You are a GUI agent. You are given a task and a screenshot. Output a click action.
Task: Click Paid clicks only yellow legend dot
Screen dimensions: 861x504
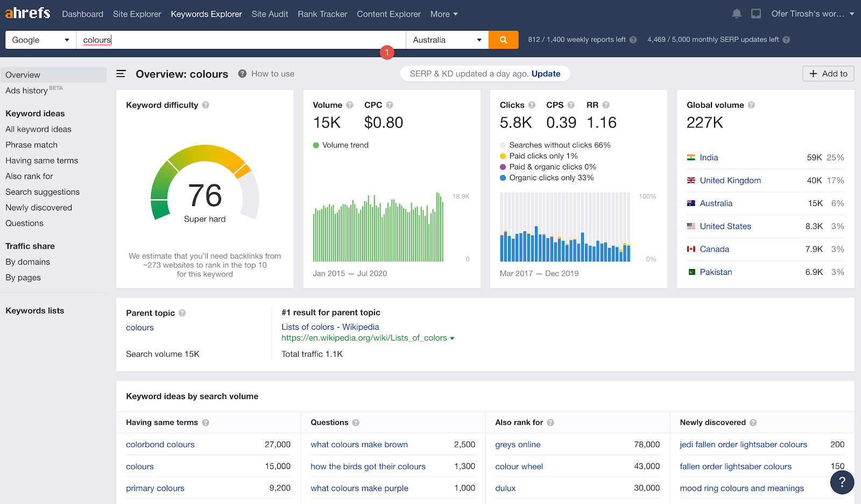click(503, 157)
